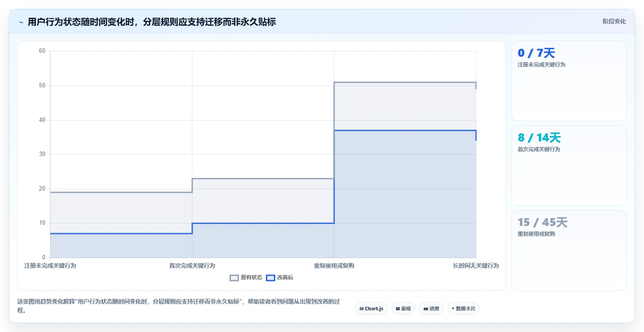
Task: Click the 首次完成关键行为 caption in second card
Action: 539,149
